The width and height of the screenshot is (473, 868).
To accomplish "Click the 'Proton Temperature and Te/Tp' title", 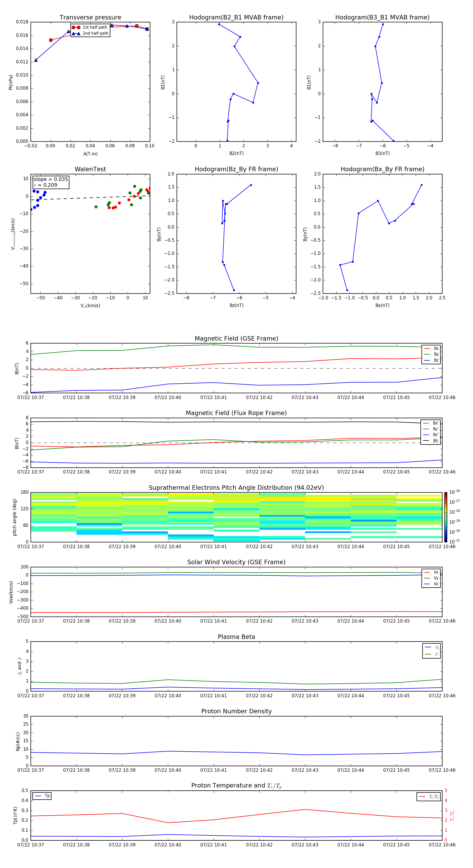I will click(x=236, y=786).
